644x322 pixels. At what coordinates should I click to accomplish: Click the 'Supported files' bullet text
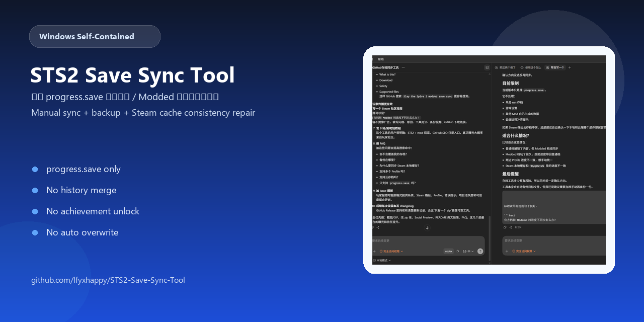[x=389, y=92]
